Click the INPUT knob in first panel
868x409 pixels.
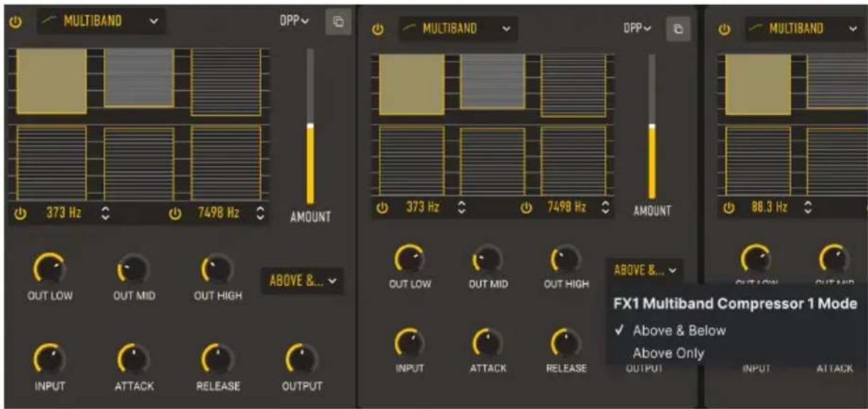48,359
